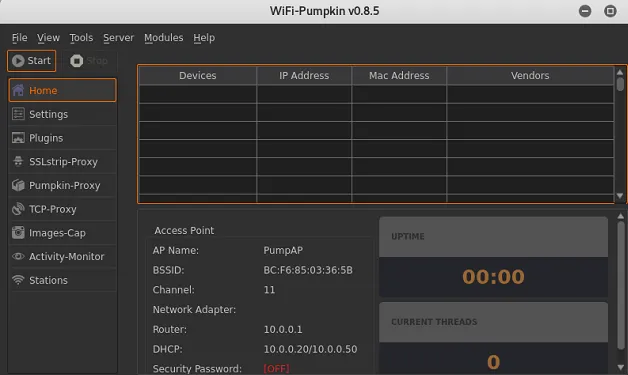Click the Start play icon
628x375 pixels.
pos(18,60)
